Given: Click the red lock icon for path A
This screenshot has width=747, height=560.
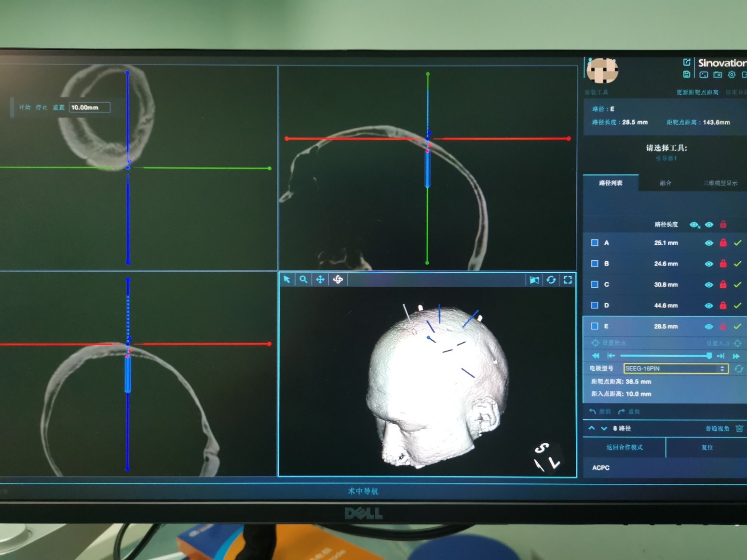Looking at the screenshot, I should pyautogui.click(x=723, y=242).
